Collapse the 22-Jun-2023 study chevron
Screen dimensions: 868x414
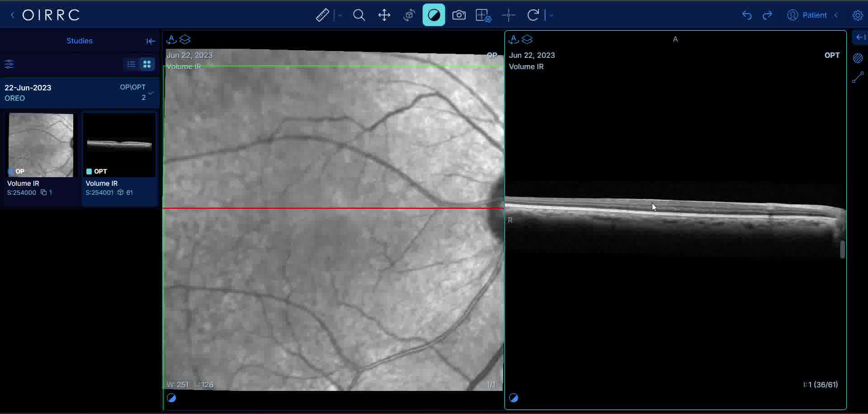click(x=151, y=93)
